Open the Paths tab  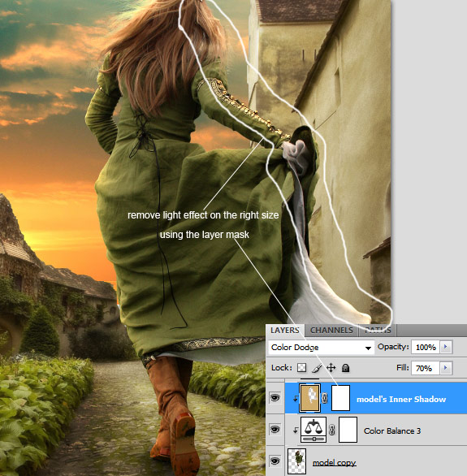[378, 331]
